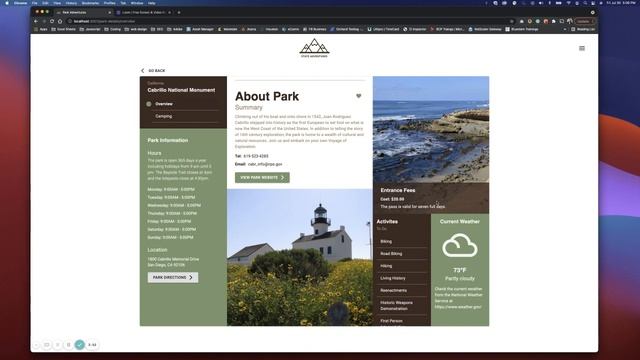This screenshot has height=360, width=640.
Task: Click the browser home icon
Action: coord(60,21)
